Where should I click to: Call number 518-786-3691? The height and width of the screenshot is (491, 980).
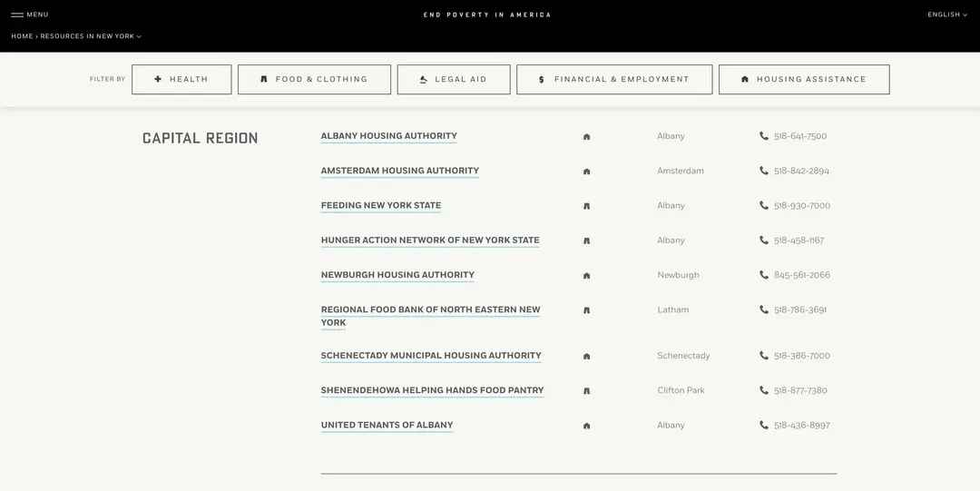(x=800, y=309)
